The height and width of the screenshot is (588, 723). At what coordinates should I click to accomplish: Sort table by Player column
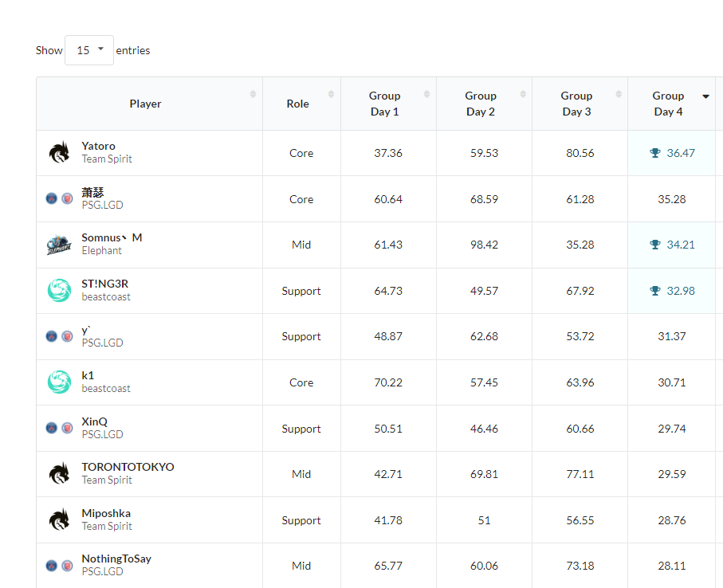(x=146, y=104)
